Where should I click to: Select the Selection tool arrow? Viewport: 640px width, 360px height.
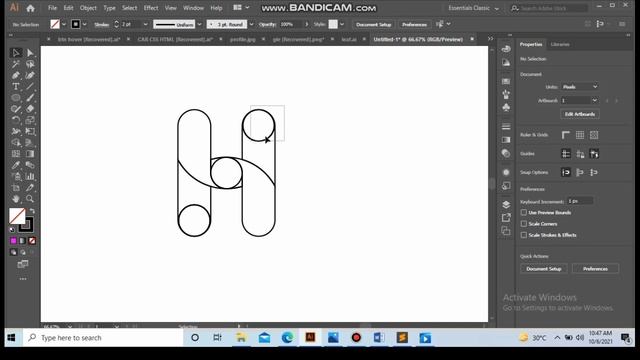coord(16,53)
